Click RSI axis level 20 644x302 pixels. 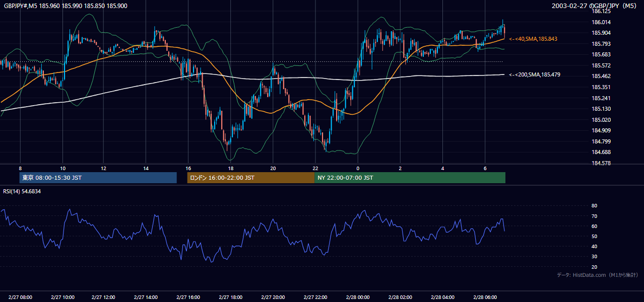pyautogui.click(x=595, y=267)
